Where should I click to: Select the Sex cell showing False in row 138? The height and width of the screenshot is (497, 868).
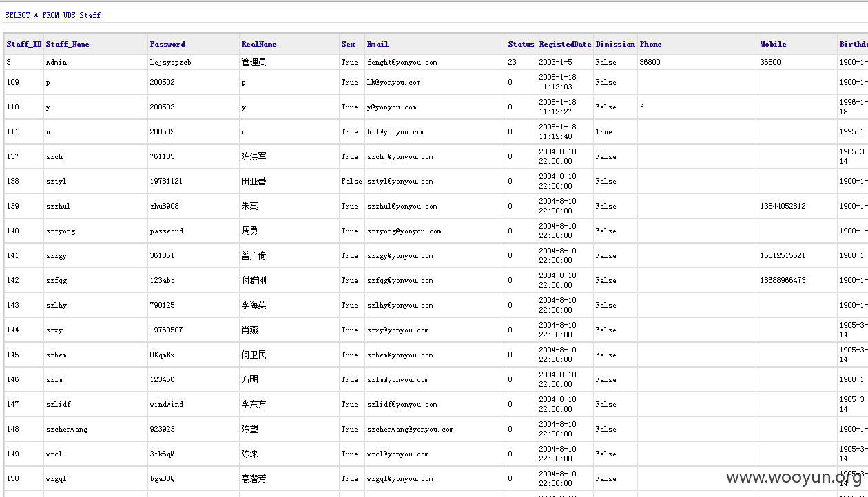coord(352,181)
